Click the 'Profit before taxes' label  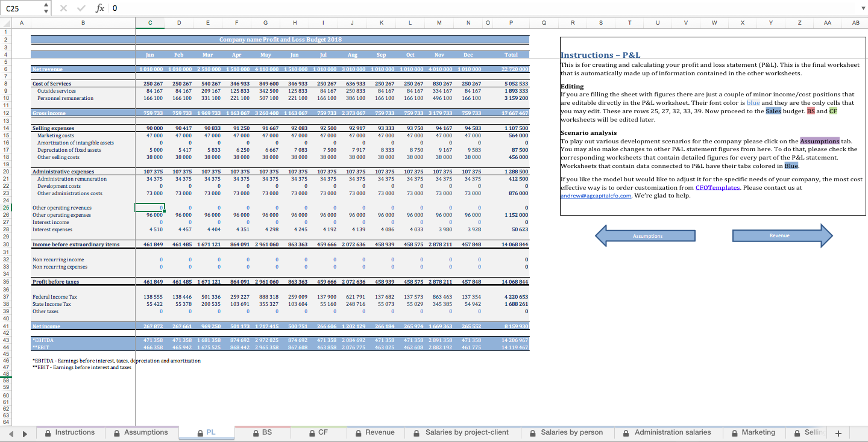click(x=56, y=282)
